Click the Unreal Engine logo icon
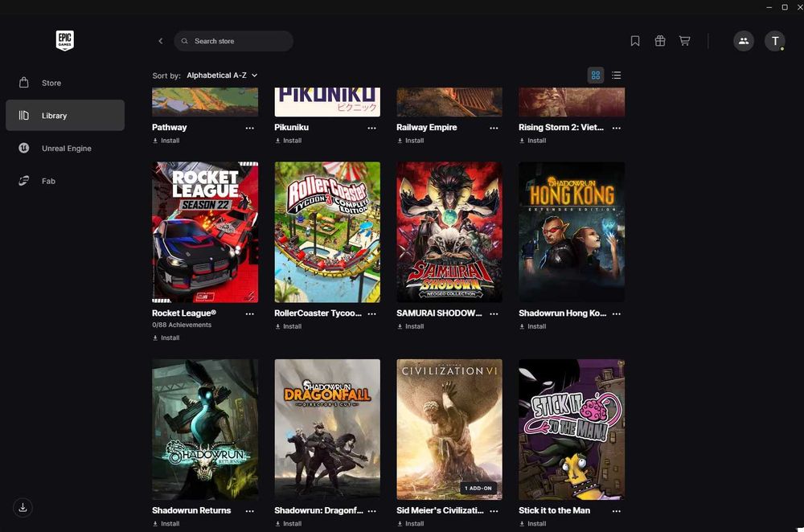This screenshot has height=532, width=804. 23,148
